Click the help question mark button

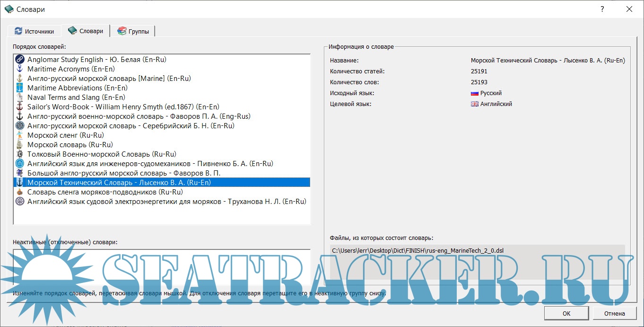click(x=602, y=9)
